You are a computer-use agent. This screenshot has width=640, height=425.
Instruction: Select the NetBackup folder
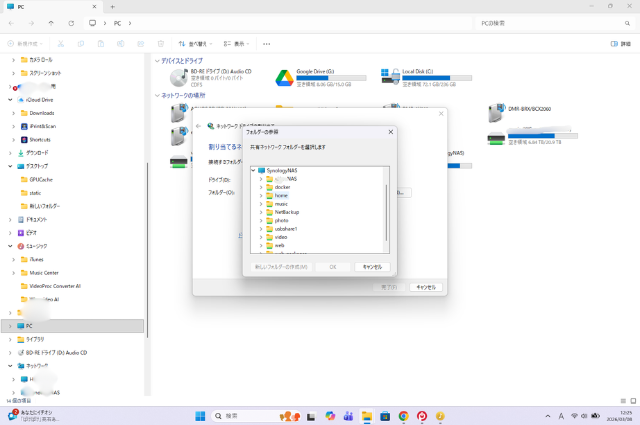(287, 212)
